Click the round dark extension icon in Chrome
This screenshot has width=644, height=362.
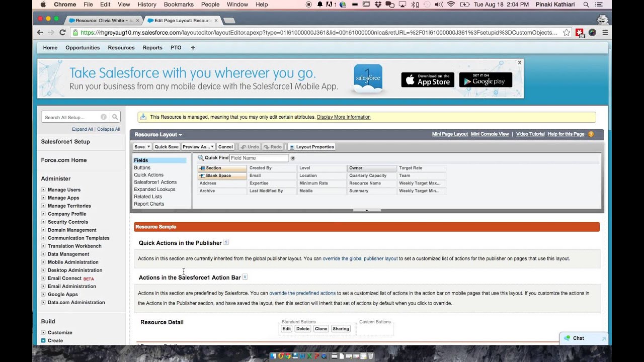click(x=592, y=32)
